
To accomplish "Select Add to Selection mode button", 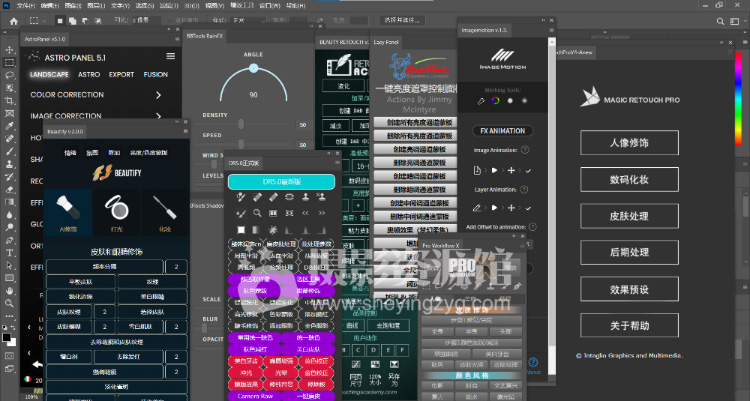I will pos(72,21).
